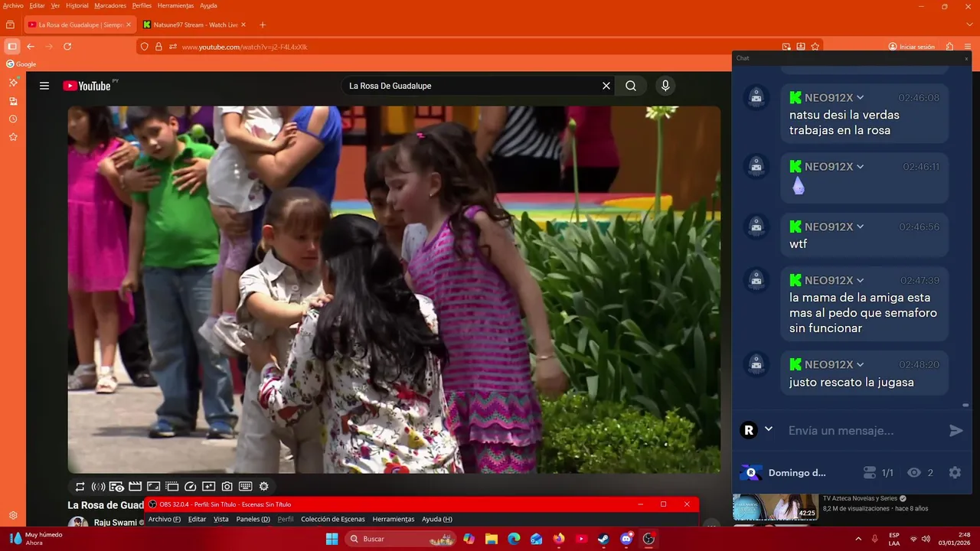Clear the YouTube search box with X
980x551 pixels.
(x=606, y=86)
